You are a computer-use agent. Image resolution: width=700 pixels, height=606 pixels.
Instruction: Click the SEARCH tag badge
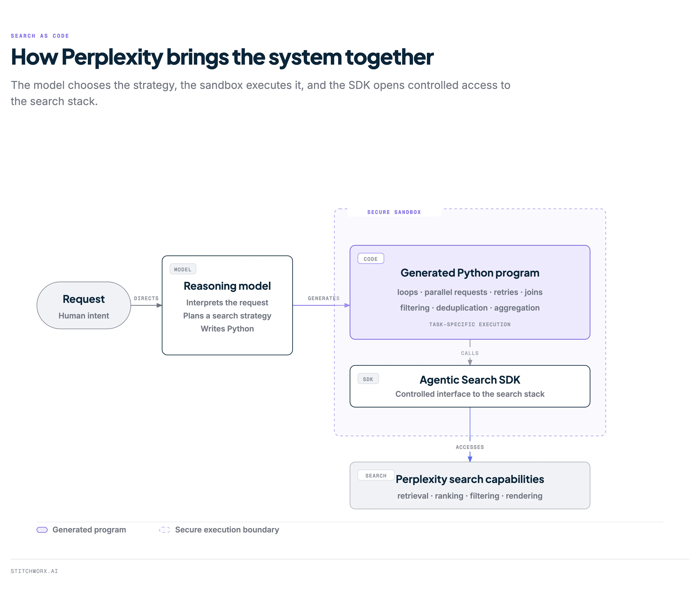pos(376,475)
